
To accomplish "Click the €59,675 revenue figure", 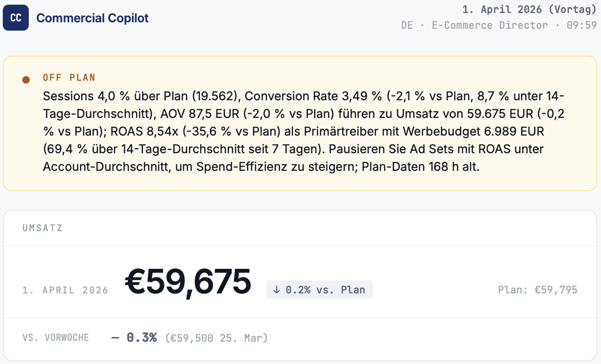I will tap(188, 282).
